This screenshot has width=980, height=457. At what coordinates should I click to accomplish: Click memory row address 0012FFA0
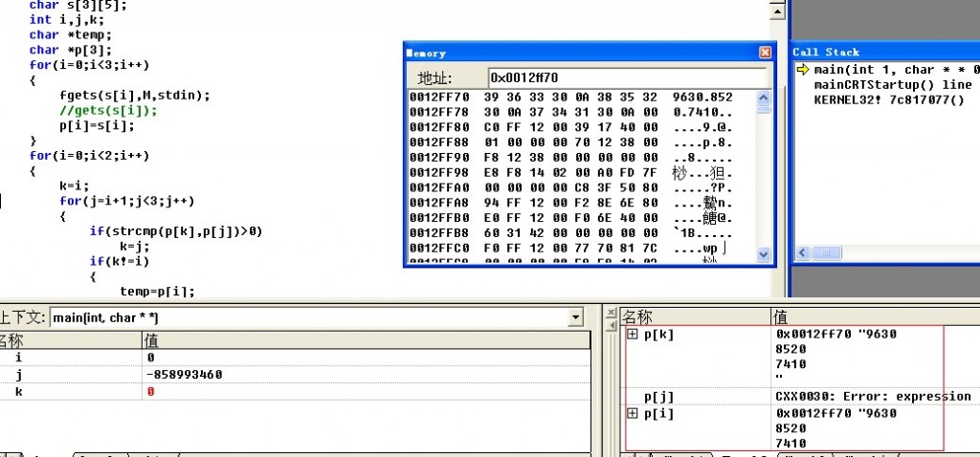click(439, 188)
